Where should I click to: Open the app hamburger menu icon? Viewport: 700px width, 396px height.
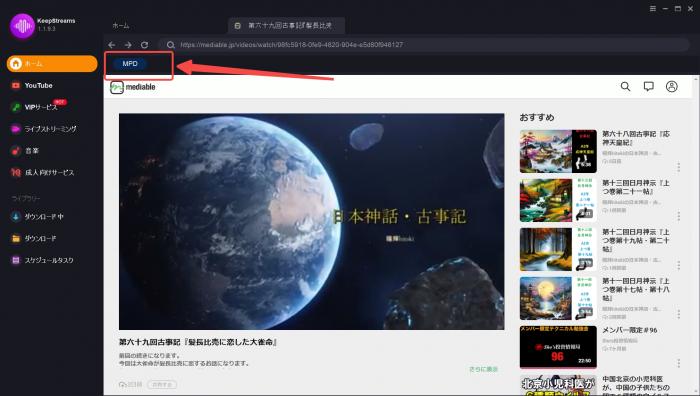tap(653, 8)
